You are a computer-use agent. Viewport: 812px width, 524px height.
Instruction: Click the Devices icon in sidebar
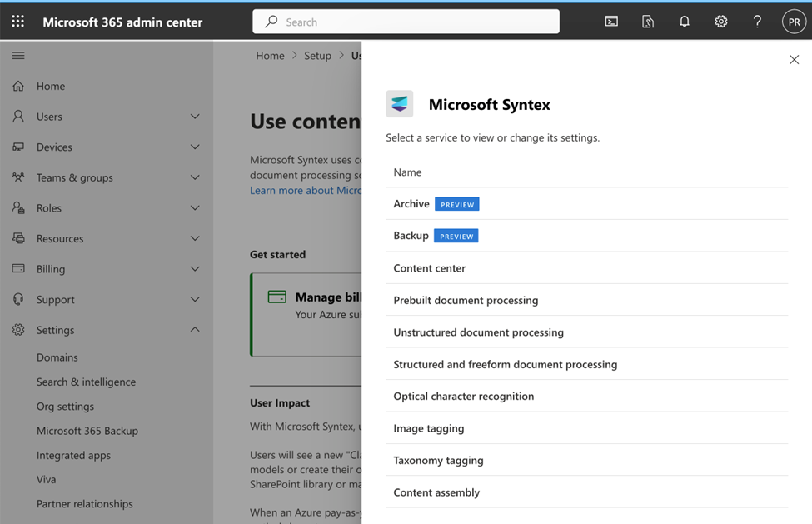click(18, 147)
